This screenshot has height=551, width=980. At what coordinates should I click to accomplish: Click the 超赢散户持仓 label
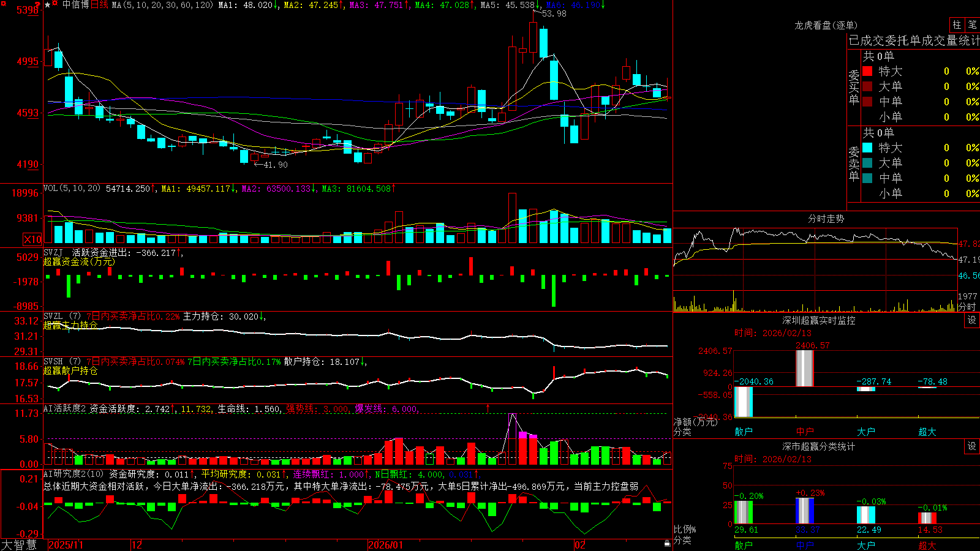pos(70,370)
